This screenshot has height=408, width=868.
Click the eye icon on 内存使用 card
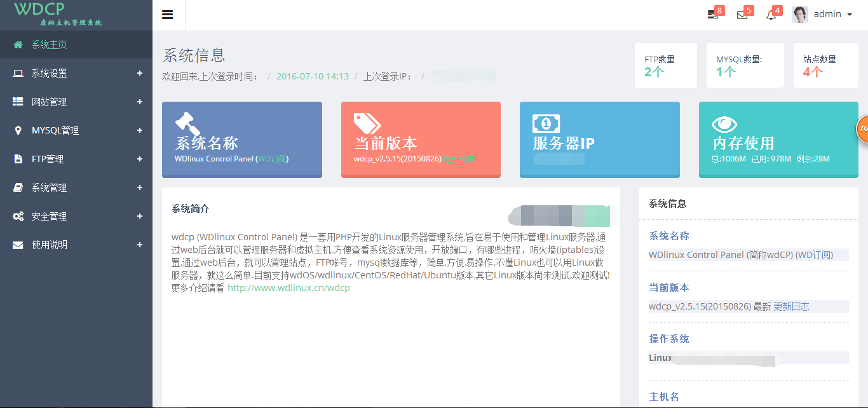(x=724, y=123)
